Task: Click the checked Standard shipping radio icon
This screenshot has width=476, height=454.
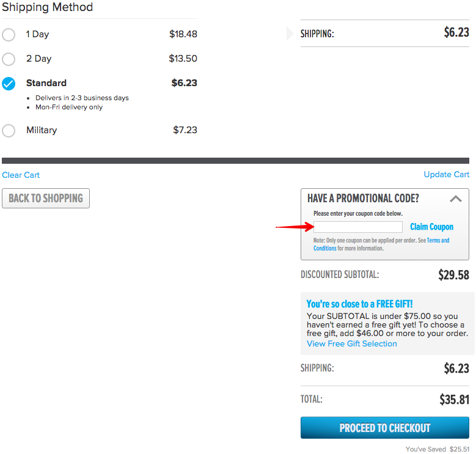Action: point(9,84)
